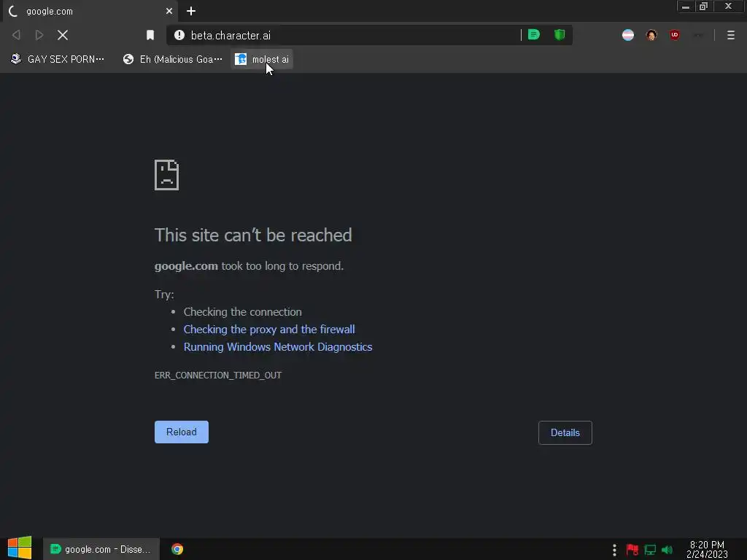747x560 pixels.
Task: Click the greyed extension icon left of the menu
Action: (x=698, y=35)
